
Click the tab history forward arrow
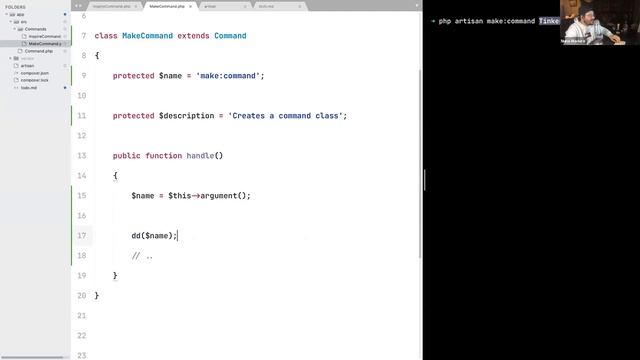pyautogui.click(x=80, y=6)
